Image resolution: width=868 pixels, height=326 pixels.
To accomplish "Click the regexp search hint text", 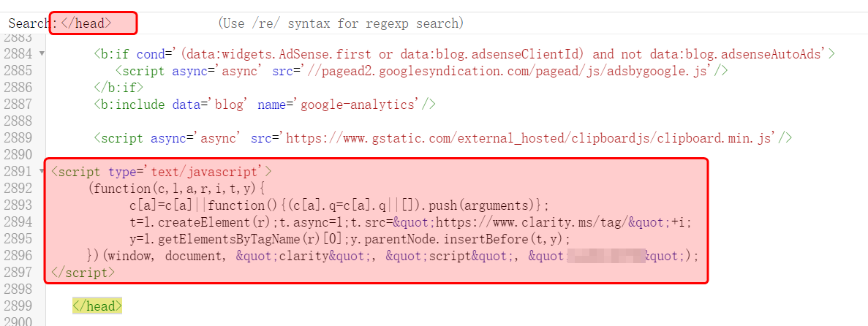I will pyautogui.click(x=341, y=23).
